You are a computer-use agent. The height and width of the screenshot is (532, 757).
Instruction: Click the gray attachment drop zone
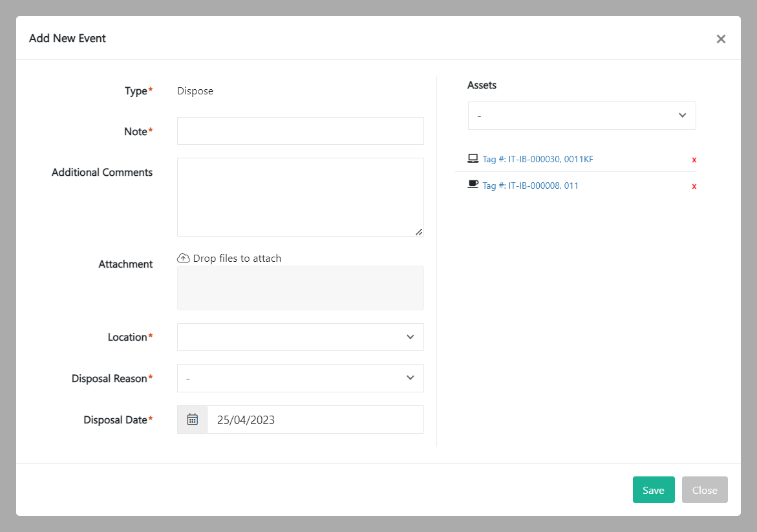tap(300, 288)
